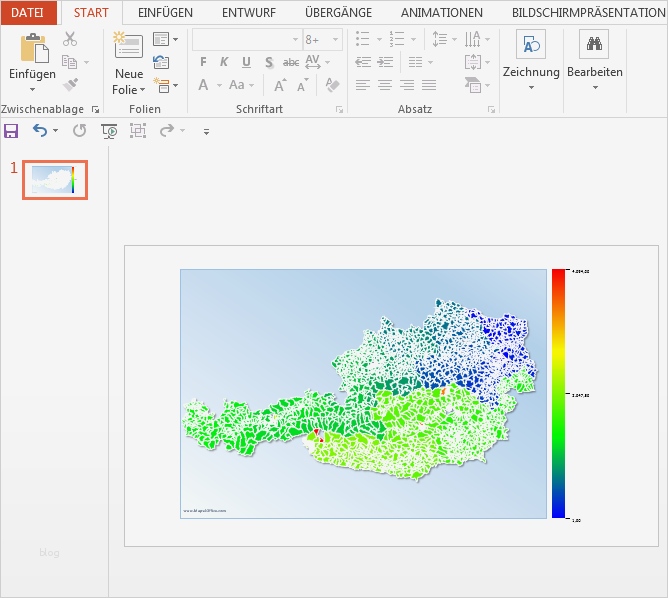Viewport: 668px width, 598px height.
Task: Save the presentation with the floppy disk icon
Action: click(12, 130)
